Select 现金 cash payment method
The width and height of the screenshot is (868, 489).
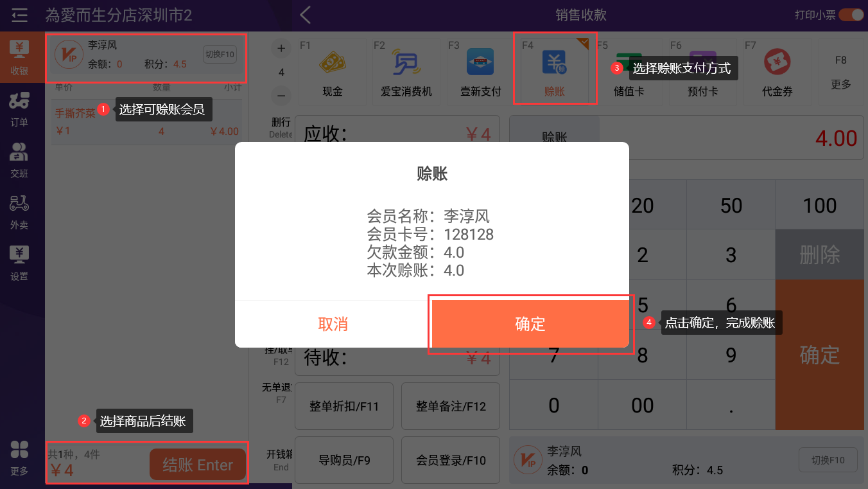[x=333, y=71]
